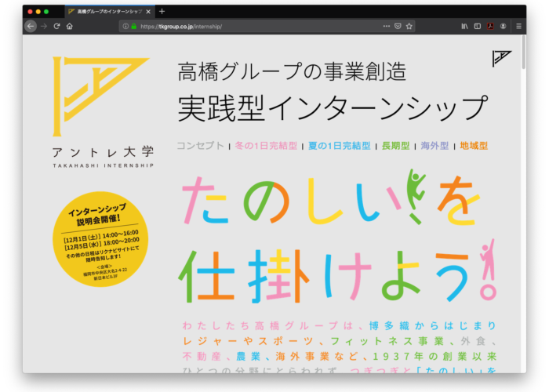Click the green padlock site security icon
Viewport: 549px width, 392px height.
coord(134,26)
